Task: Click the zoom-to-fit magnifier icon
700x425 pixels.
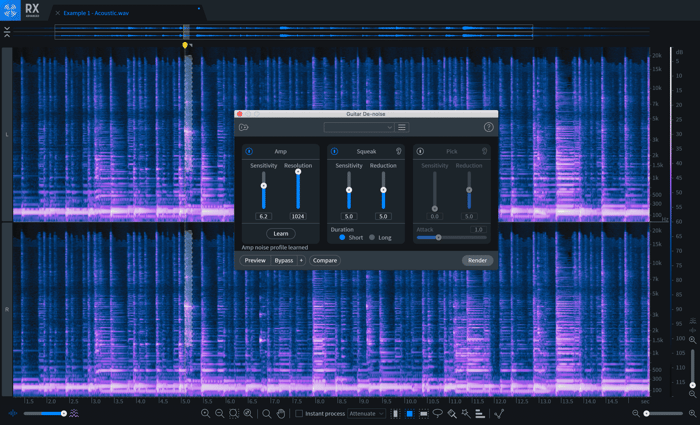Action: [x=248, y=413]
